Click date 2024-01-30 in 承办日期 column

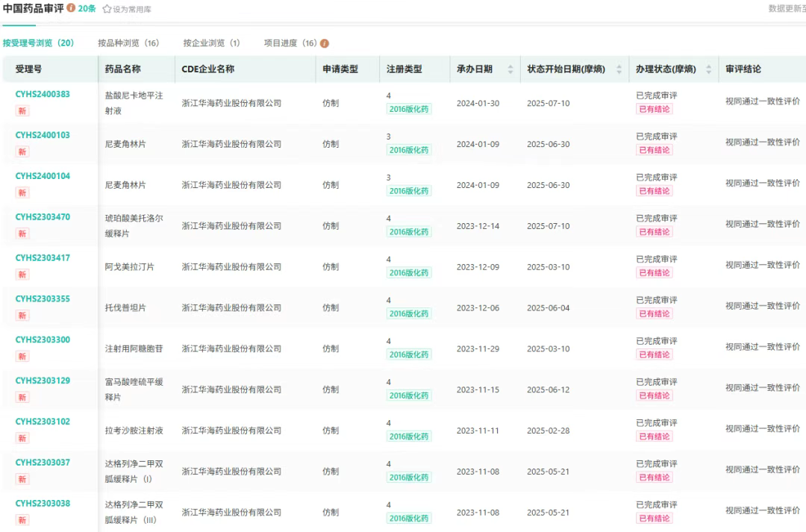[x=478, y=103]
